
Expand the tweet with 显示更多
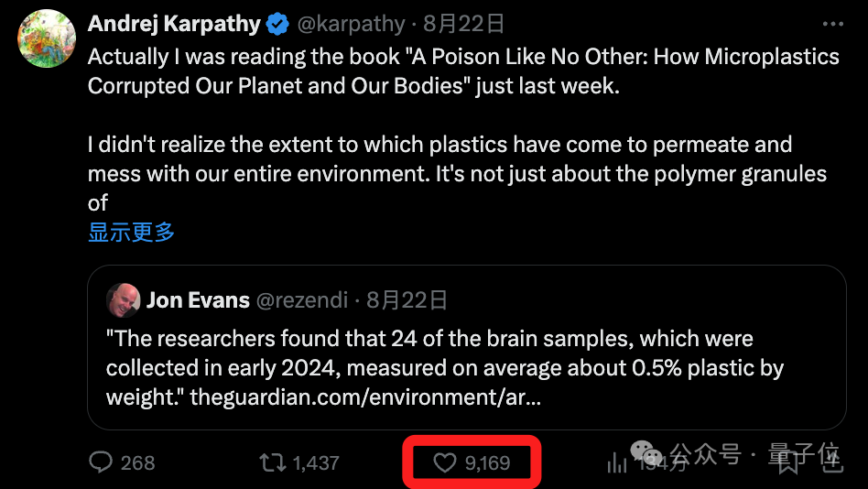[x=131, y=232]
